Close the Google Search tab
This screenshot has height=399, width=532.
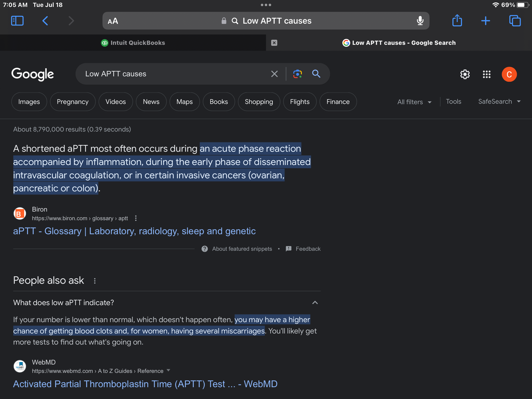(x=274, y=43)
